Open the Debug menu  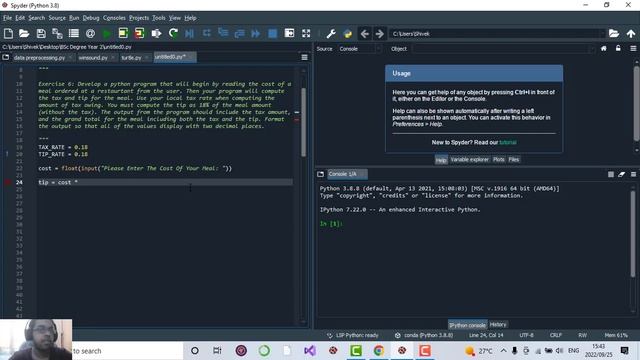[91, 18]
